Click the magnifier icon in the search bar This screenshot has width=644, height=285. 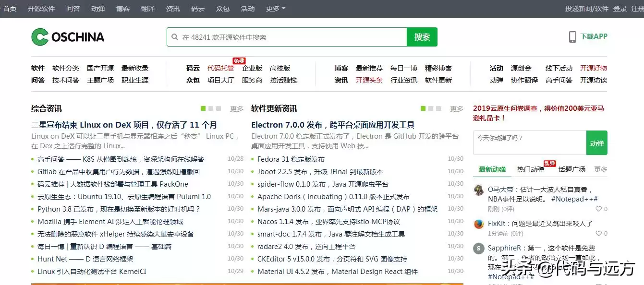tap(175, 36)
